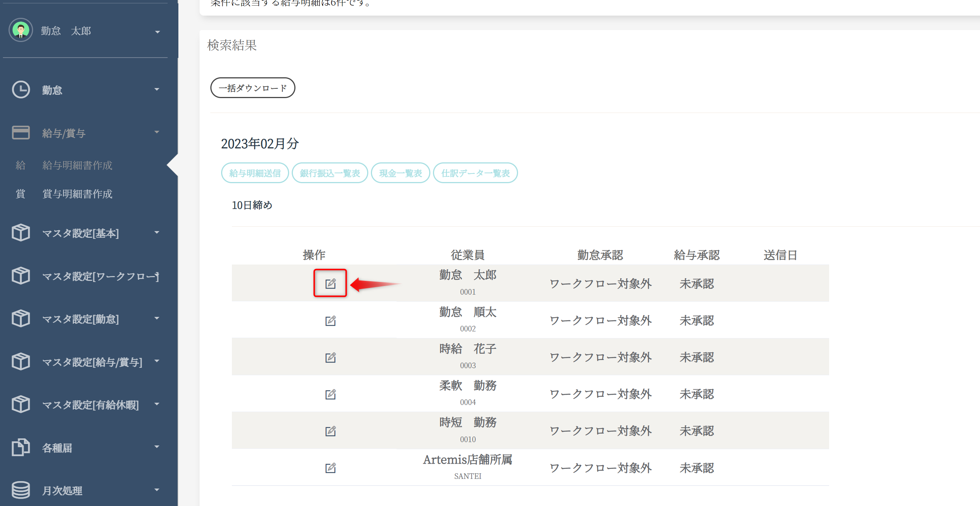Click edit icon for 時短 勤務 0010
The width and height of the screenshot is (980, 506).
point(330,431)
